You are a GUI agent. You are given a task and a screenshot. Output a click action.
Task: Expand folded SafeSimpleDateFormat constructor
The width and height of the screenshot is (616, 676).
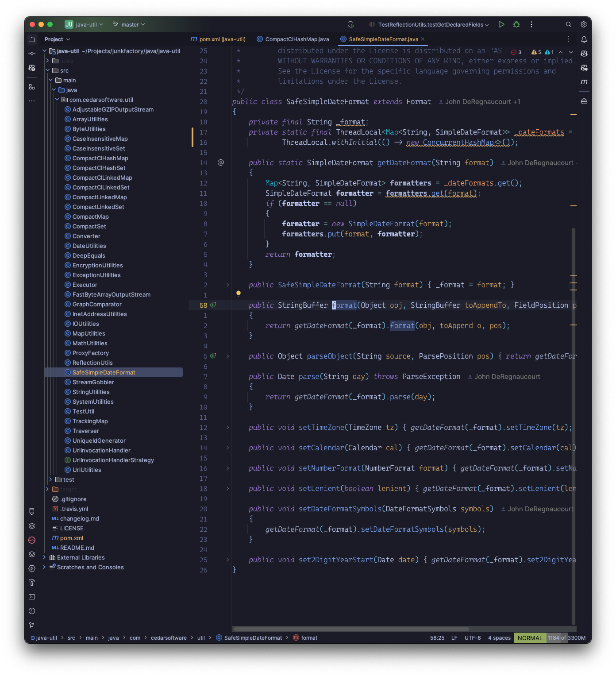[x=228, y=285]
